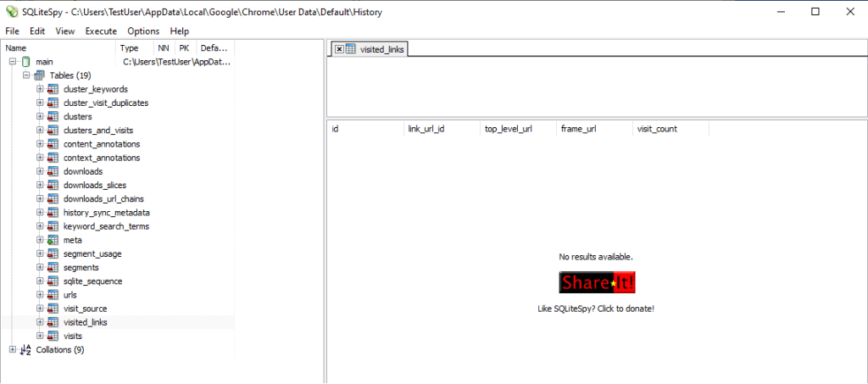868x384 pixels.
Task: Click the visits table icon
Action: pos(53,336)
